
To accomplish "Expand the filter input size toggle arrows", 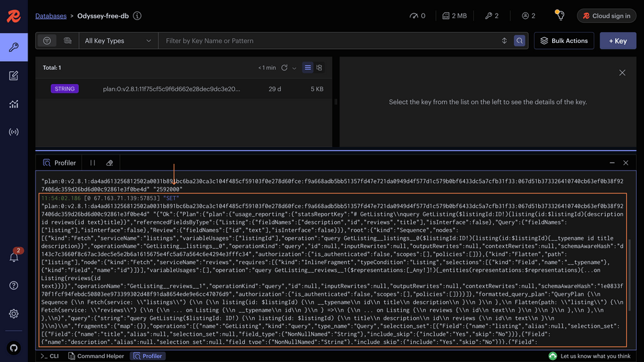I will [504, 41].
